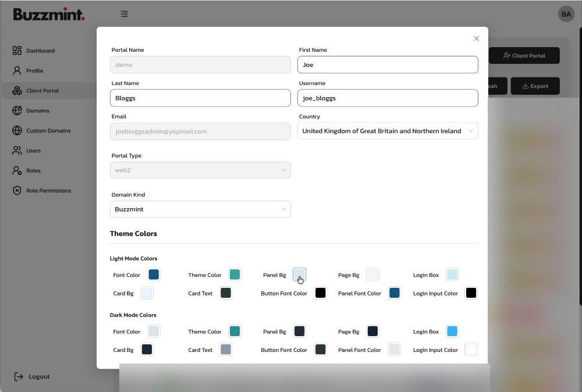The width and height of the screenshot is (582, 392).
Task: Open Dark Mode Button Font Color swatch
Action: [320, 350]
